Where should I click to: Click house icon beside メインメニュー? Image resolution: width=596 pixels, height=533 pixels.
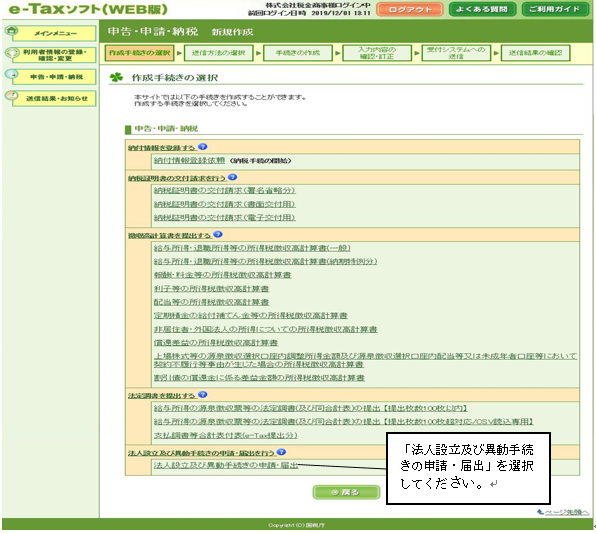coord(11,30)
